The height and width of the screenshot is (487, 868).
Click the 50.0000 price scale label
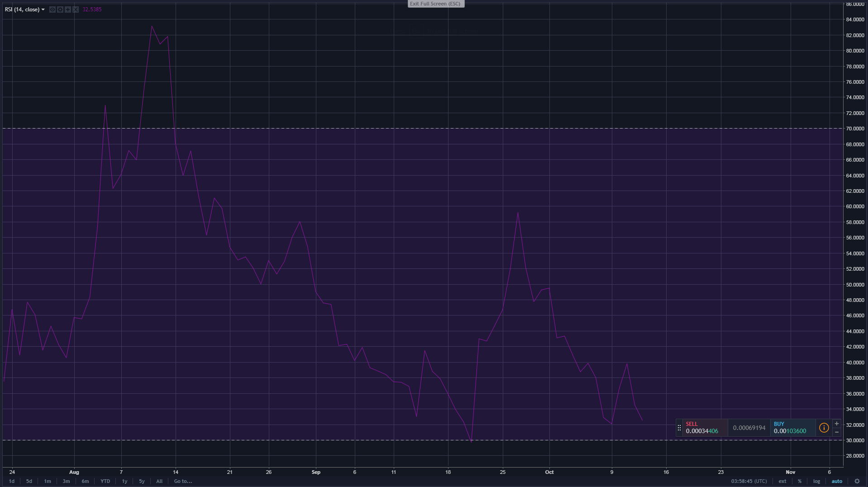coord(855,285)
